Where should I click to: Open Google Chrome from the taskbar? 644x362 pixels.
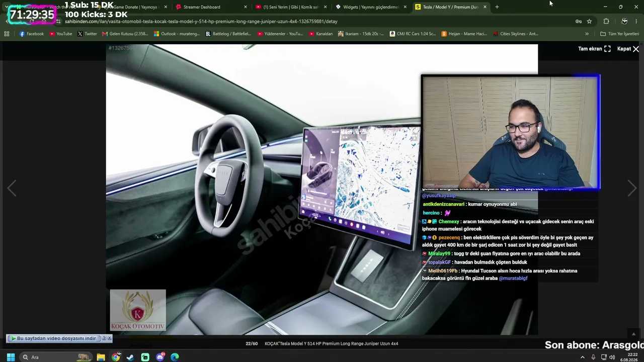(116, 357)
